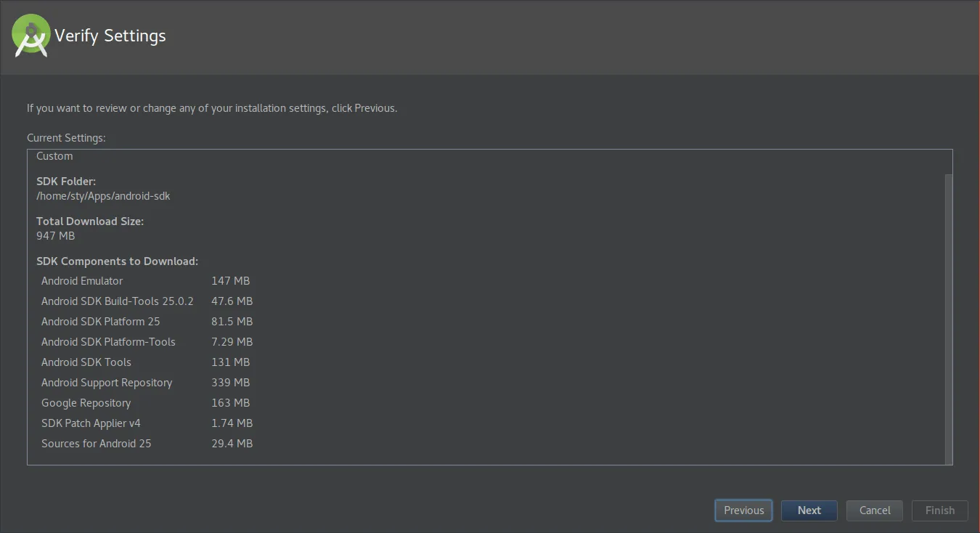Select the SDK folder path text
This screenshot has width=980, height=533.
(103, 196)
